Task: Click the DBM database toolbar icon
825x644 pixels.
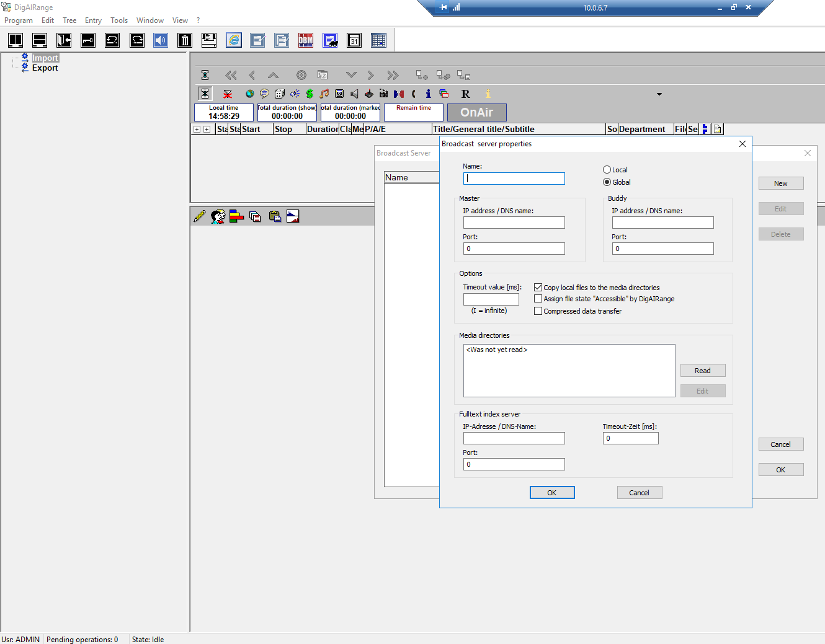Action: (x=306, y=40)
